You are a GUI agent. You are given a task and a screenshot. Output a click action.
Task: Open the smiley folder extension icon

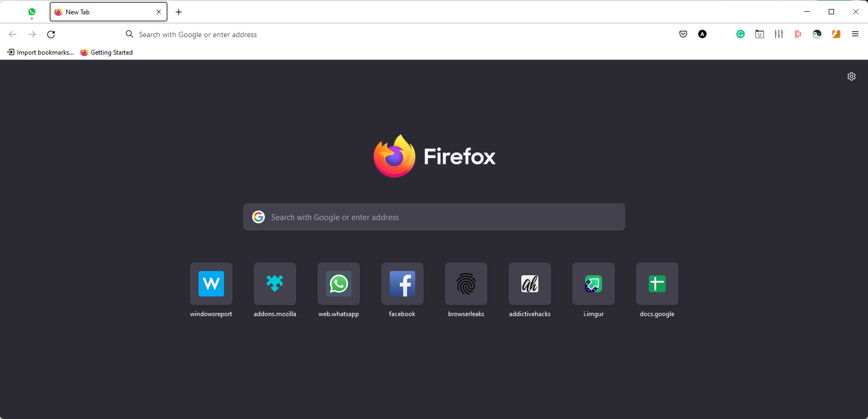click(760, 34)
